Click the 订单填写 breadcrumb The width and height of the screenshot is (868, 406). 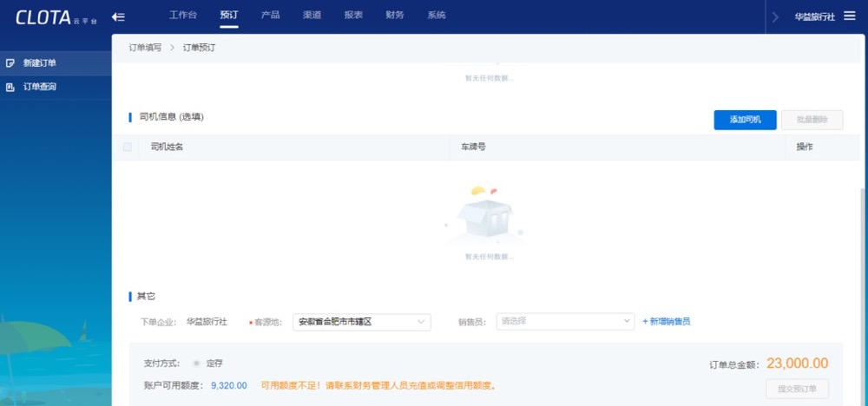[145, 48]
